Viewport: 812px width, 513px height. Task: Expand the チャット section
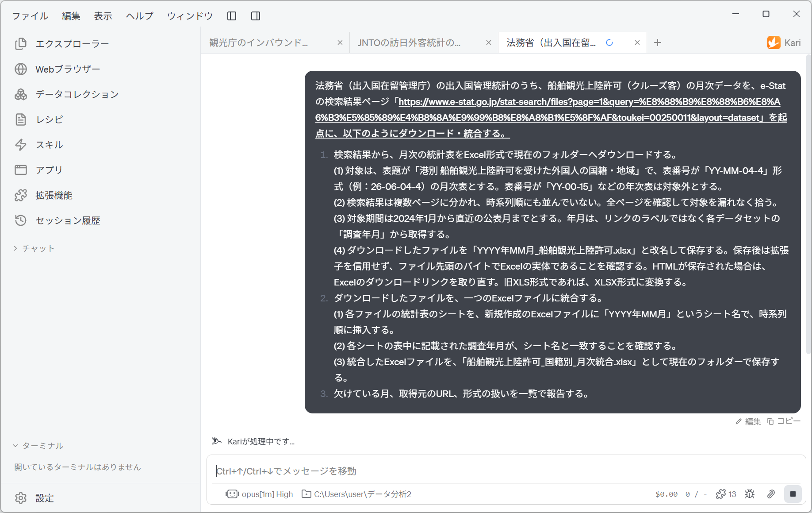[34, 248]
